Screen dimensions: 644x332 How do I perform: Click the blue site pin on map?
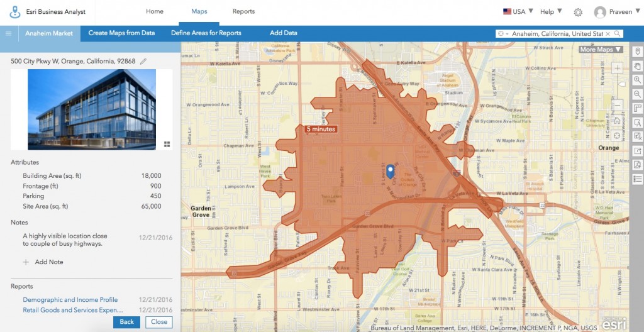(x=391, y=171)
